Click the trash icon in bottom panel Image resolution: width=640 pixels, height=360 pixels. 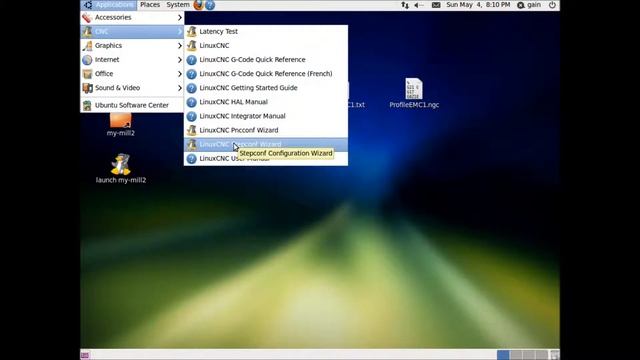(x=554, y=355)
